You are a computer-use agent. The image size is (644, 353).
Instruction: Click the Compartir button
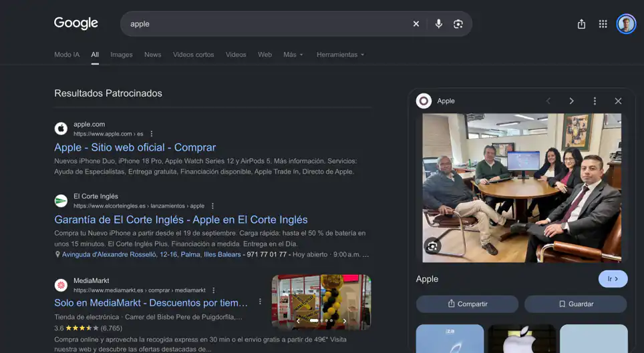point(468,304)
